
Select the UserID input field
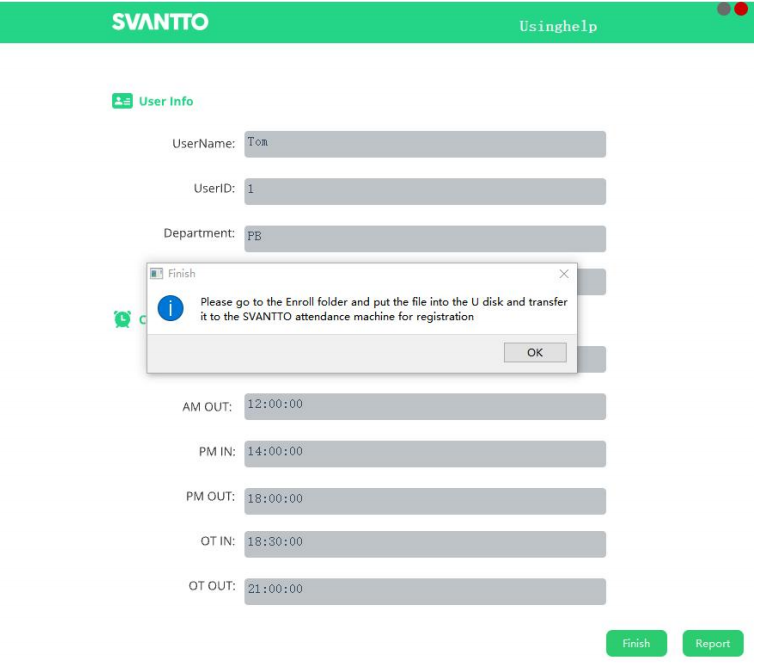(x=425, y=191)
